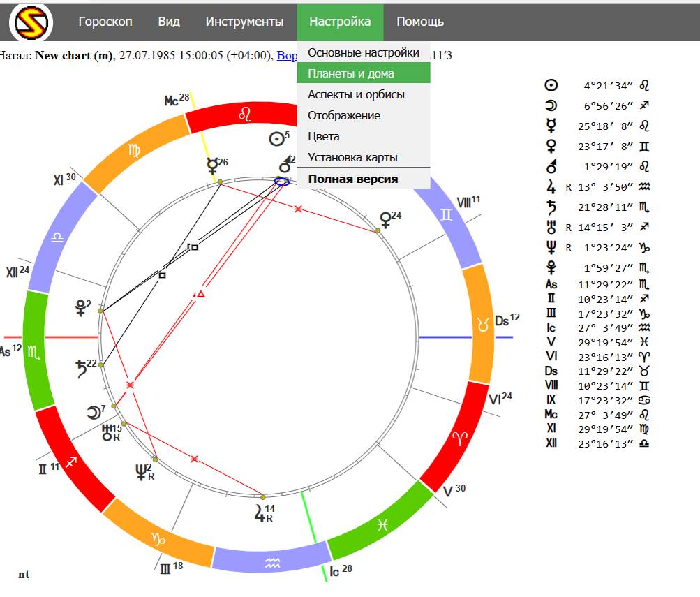Open the Помощь menu
Screen dimensions: 700x597
click(420, 22)
